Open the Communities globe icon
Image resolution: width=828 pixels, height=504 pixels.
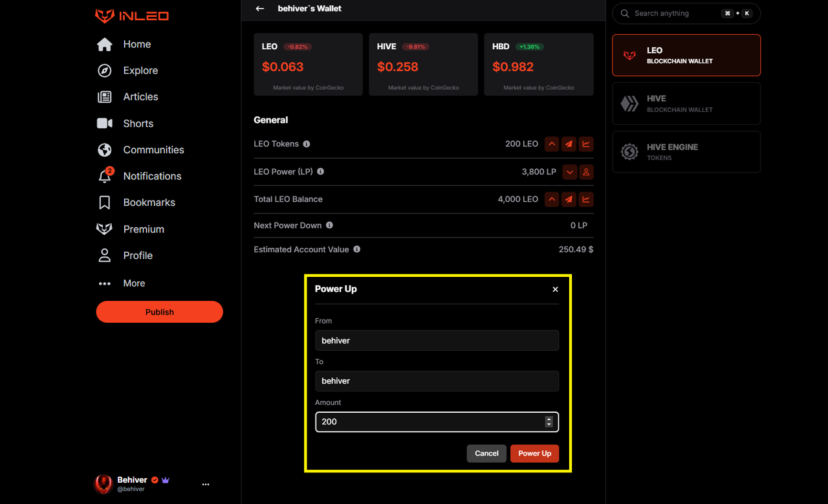tap(104, 150)
